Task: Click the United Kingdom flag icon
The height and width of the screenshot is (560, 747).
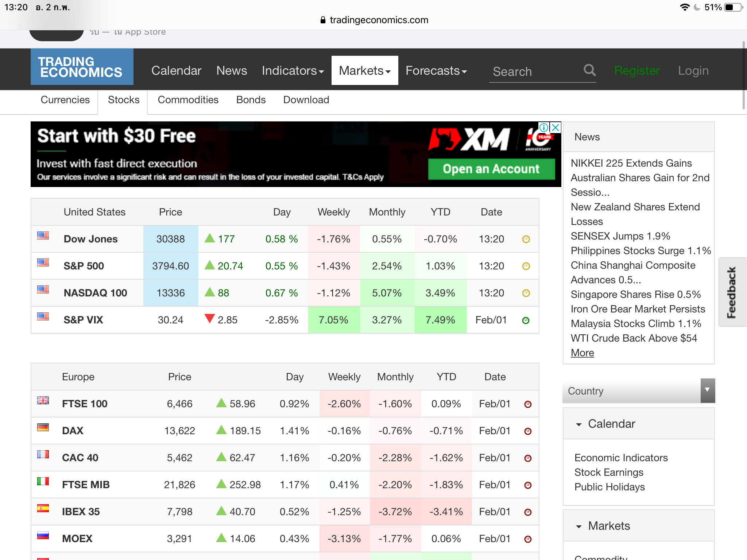Action: pos(43,400)
